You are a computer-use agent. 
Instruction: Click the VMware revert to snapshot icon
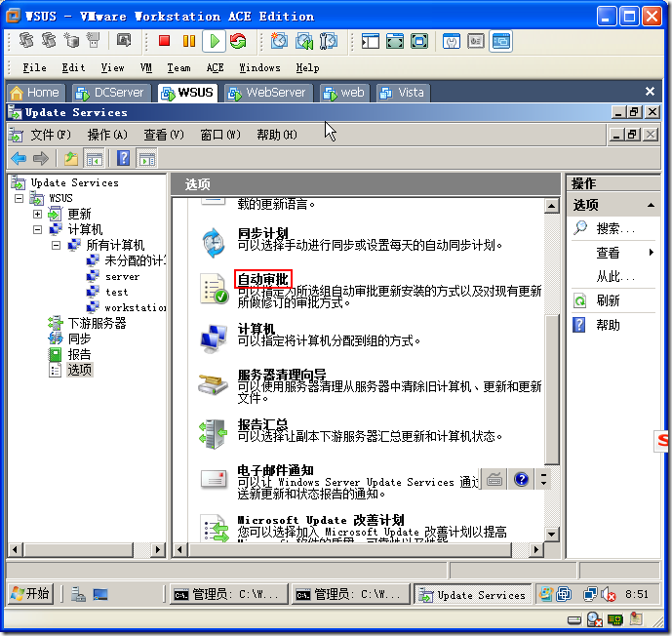[x=304, y=41]
